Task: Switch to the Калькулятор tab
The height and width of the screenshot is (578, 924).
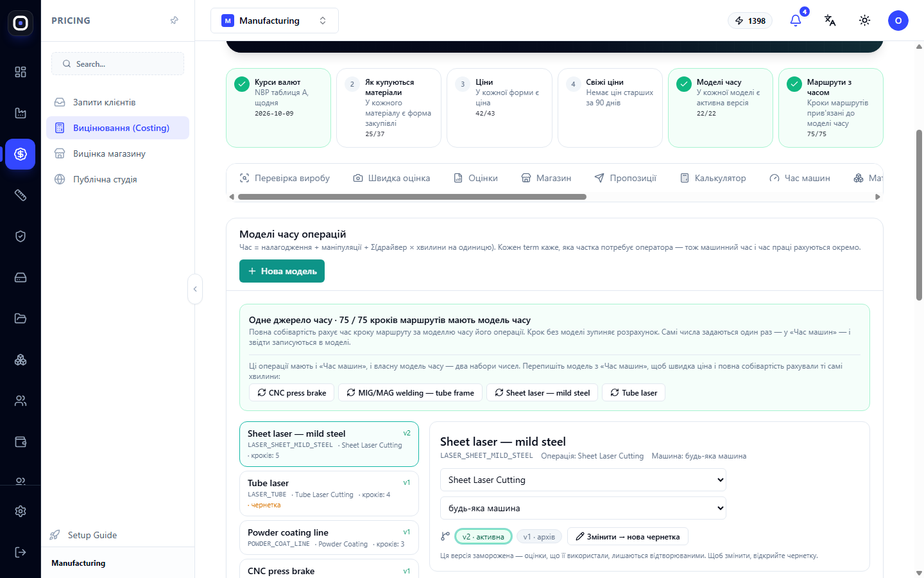Action: coord(713,178)
